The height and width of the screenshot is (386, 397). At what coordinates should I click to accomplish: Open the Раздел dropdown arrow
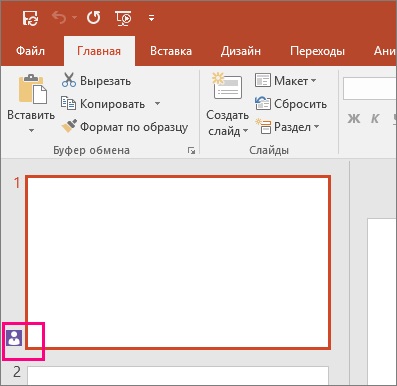(316, 127)
